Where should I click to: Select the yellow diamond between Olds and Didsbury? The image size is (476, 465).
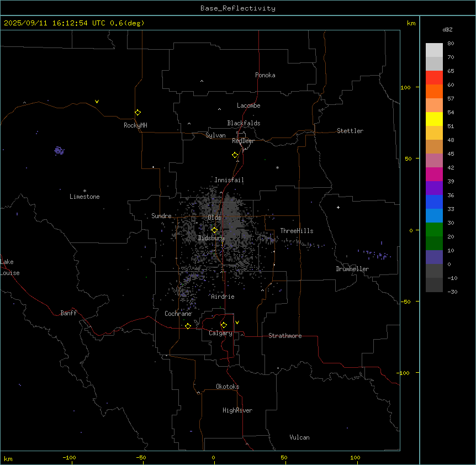click(x=214, y=230)
